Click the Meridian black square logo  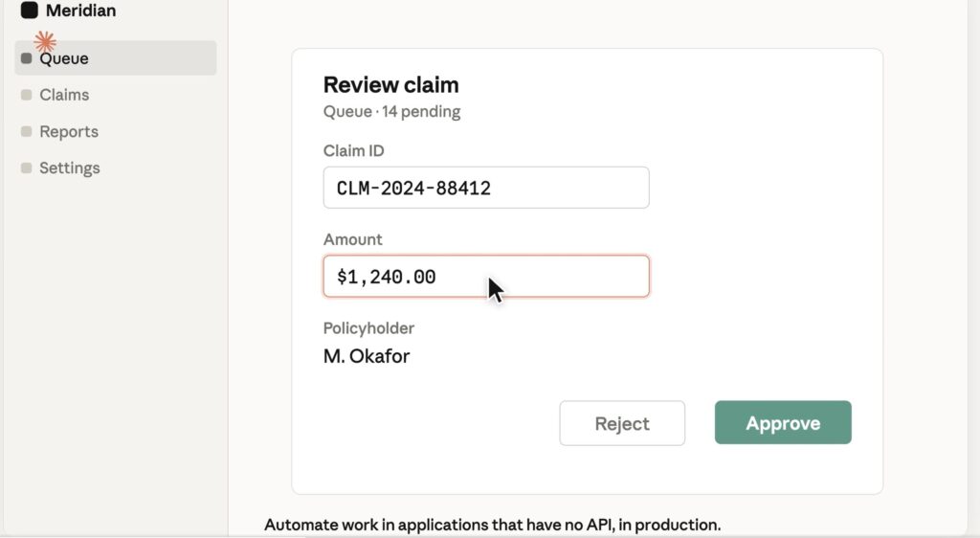pyautogui.click(x=30, y=10)
